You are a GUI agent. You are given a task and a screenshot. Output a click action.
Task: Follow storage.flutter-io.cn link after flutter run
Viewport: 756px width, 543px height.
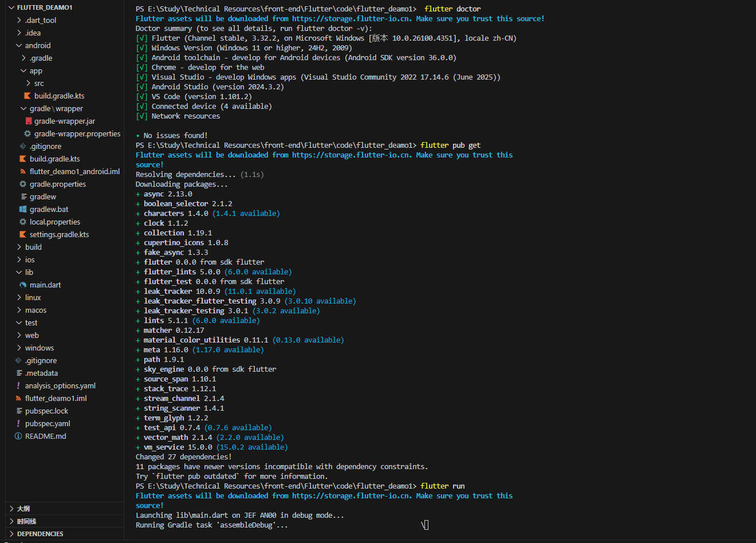(x=352, y=495)
